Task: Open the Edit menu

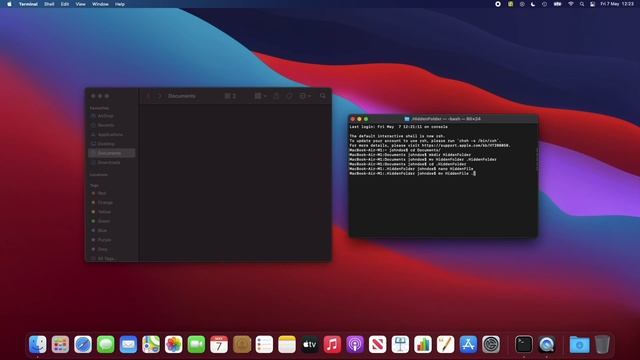Action: (65, 4)
